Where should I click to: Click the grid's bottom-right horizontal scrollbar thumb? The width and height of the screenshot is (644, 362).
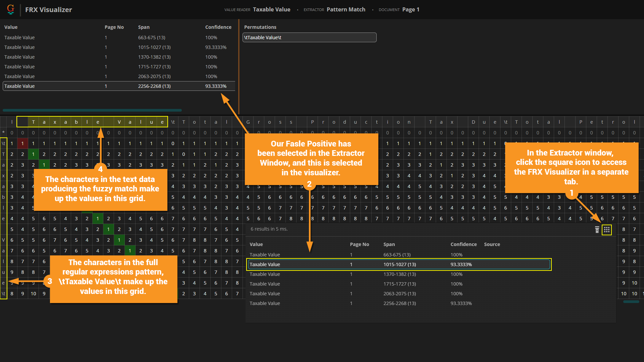[x=631, y=302]
